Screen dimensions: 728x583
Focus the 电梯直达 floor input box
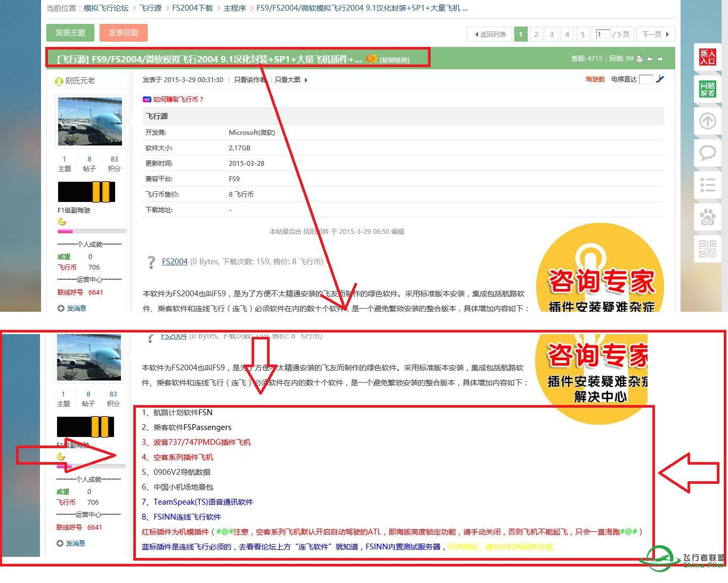[x=646, y=79]
